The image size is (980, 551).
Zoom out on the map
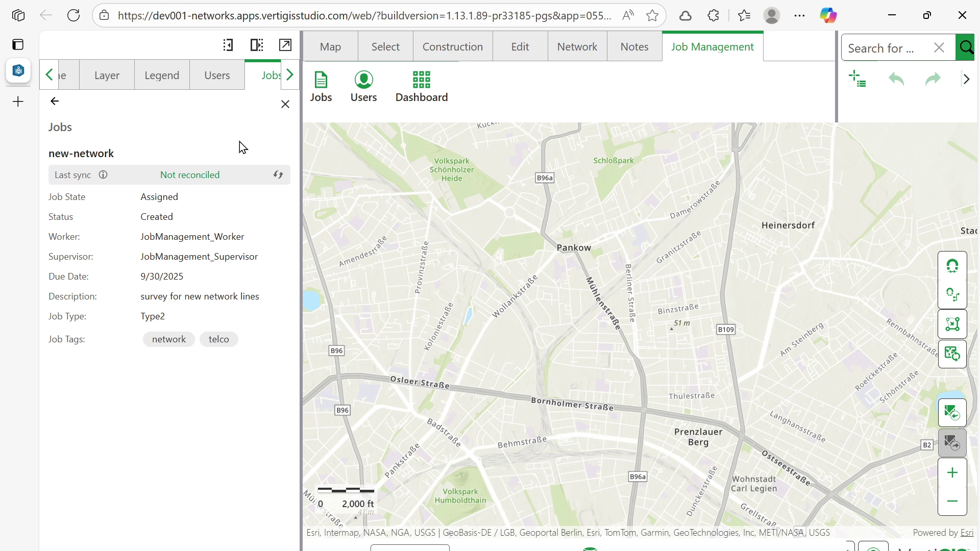point(952,501)
